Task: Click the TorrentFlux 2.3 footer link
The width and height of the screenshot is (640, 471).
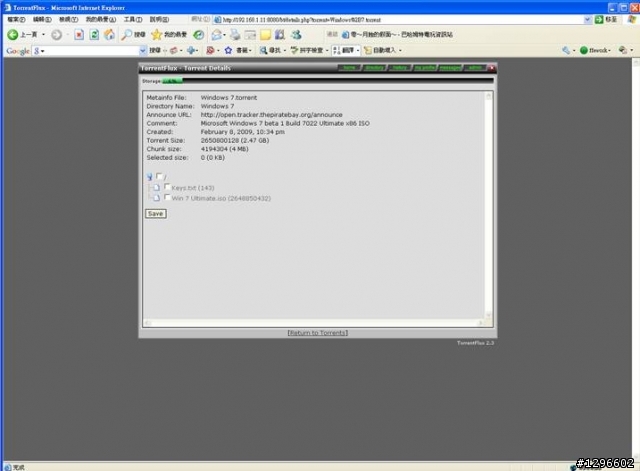Action: (x=475, y=343)
